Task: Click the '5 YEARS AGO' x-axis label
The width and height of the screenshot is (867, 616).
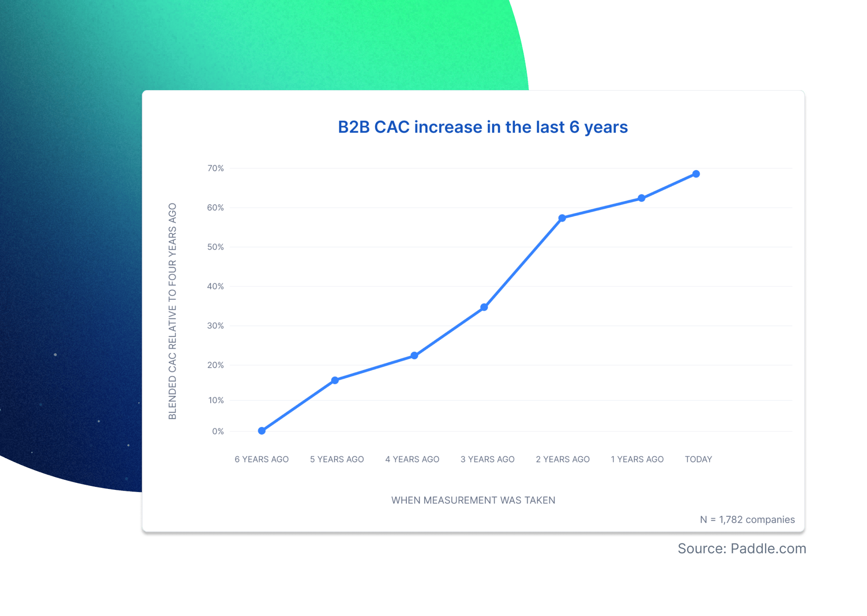Action: pos(337,460)
